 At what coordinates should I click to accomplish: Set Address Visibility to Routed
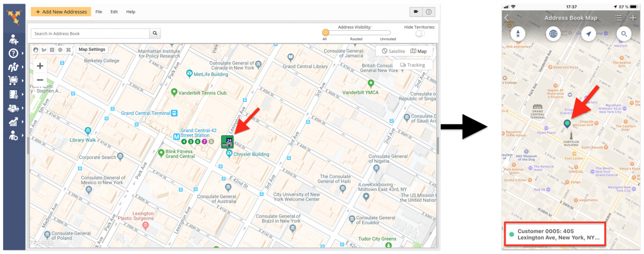[356, 39]
